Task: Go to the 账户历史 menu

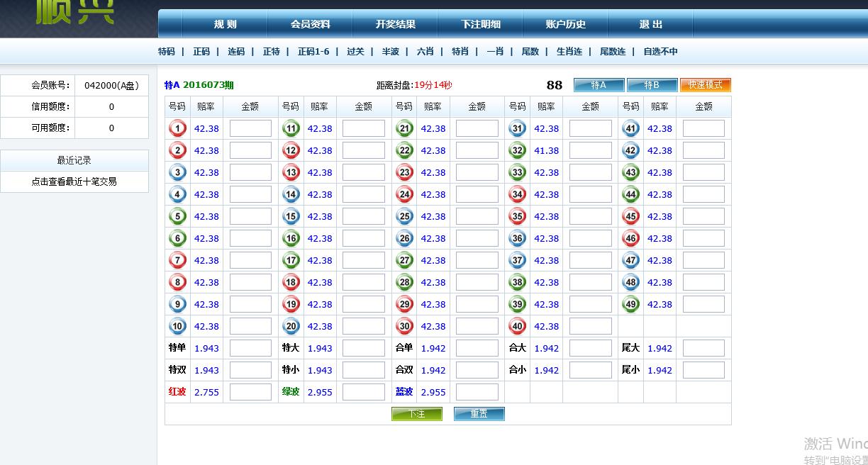Action: tap(565, 24)
